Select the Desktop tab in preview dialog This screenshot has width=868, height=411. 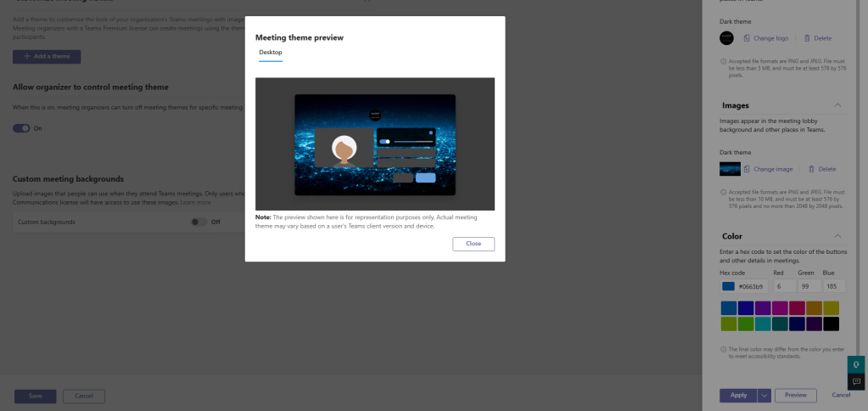pos(271,53)
